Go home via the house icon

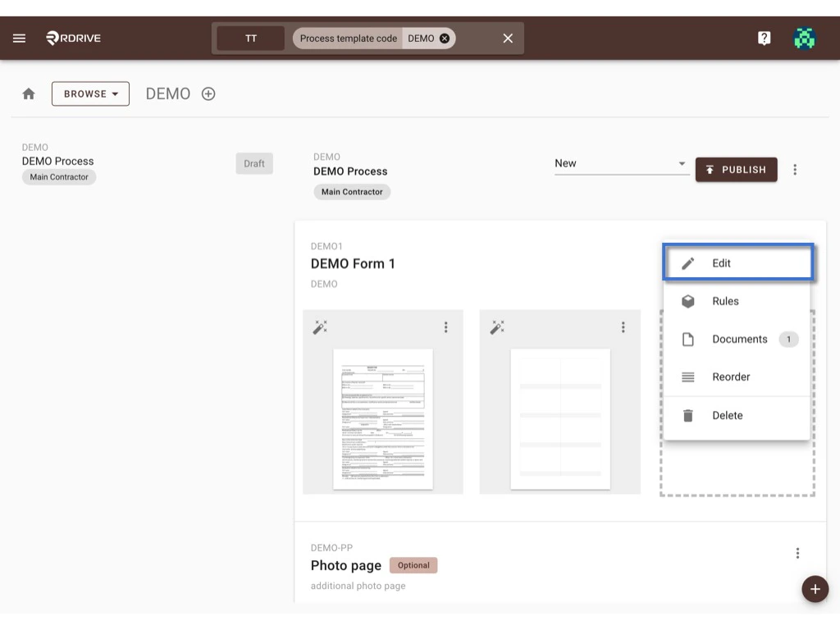point(28,94)
